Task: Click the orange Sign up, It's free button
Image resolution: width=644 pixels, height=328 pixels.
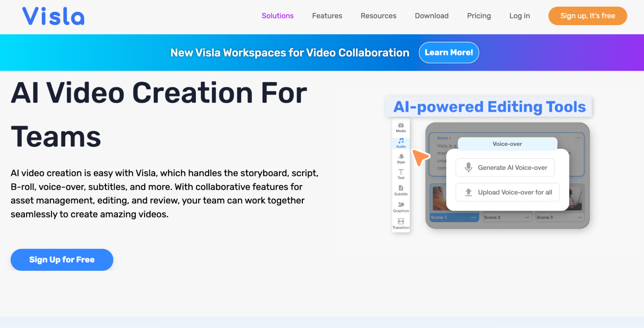Action: [x=588, y=16]
